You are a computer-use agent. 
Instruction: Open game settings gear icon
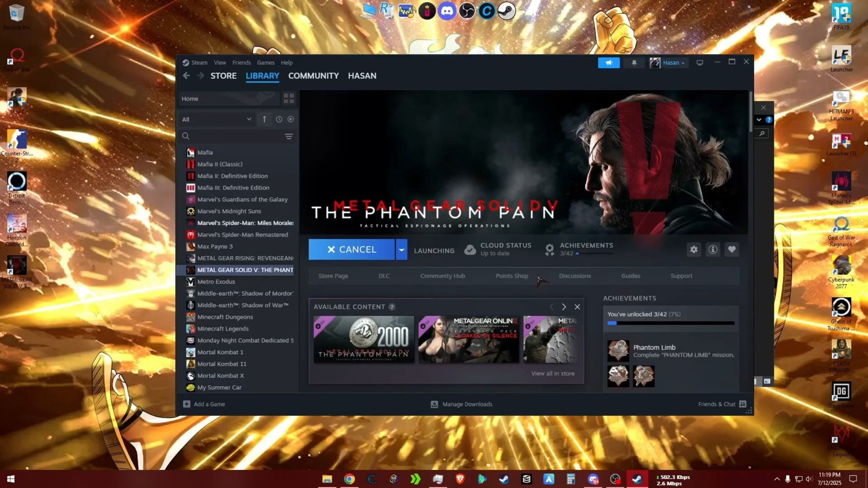693,249
